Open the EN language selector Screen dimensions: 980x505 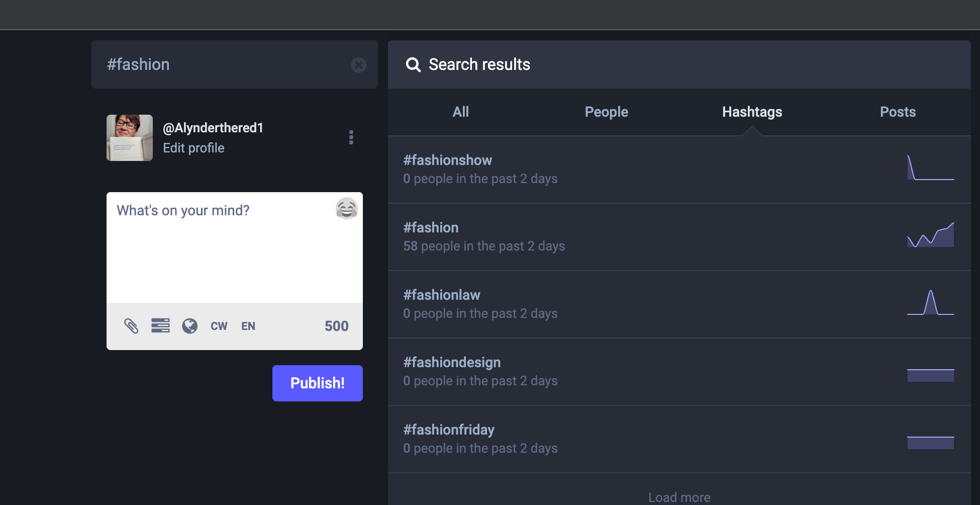(248, 326)
